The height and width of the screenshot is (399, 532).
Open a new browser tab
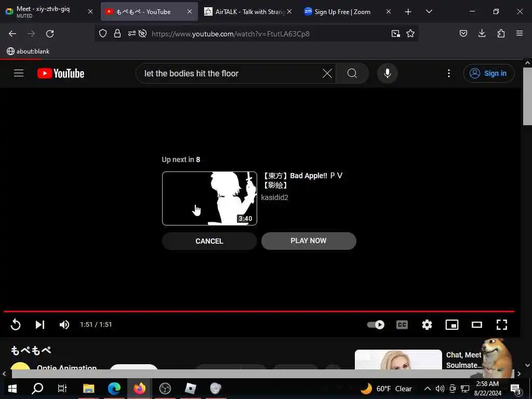(x=408, y=12)
